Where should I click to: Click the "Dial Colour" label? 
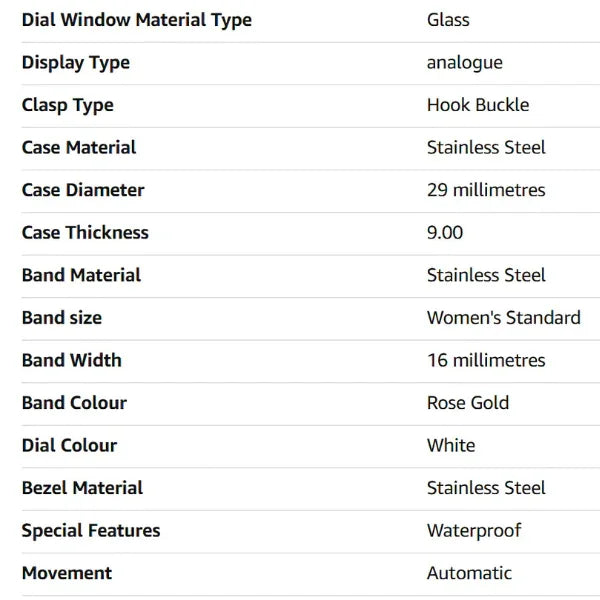69,445
